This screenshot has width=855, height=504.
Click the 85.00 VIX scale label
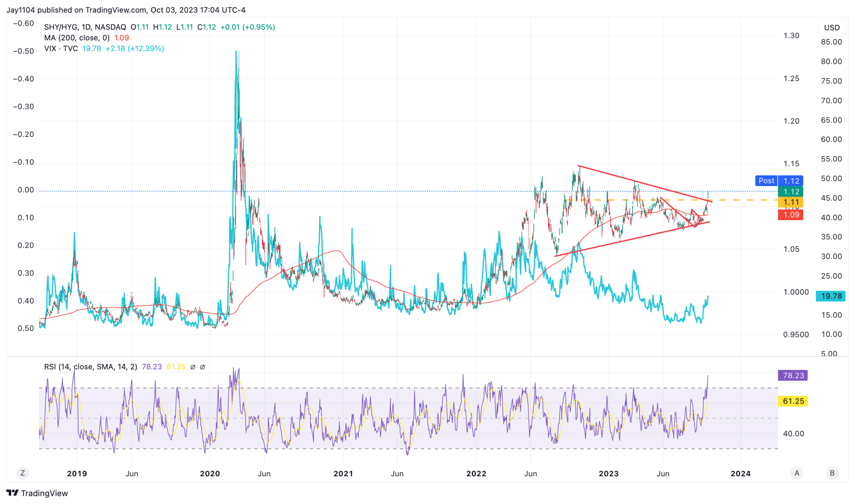831,42
